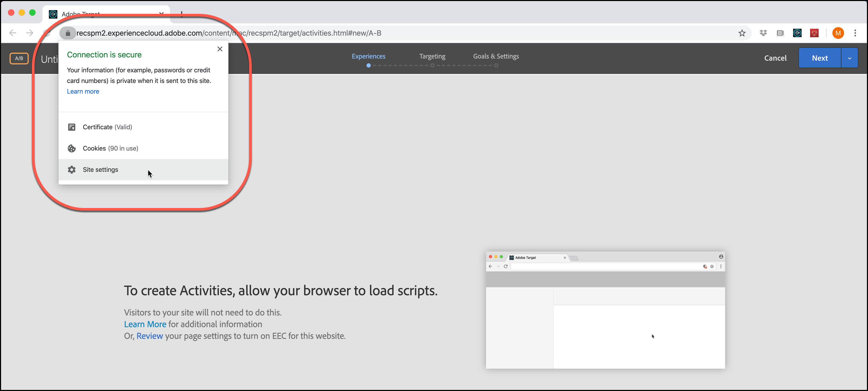Open profile avatar labeled M
Image resolution: width=868 pixels, height=391 pixels.
coord(838,33)
